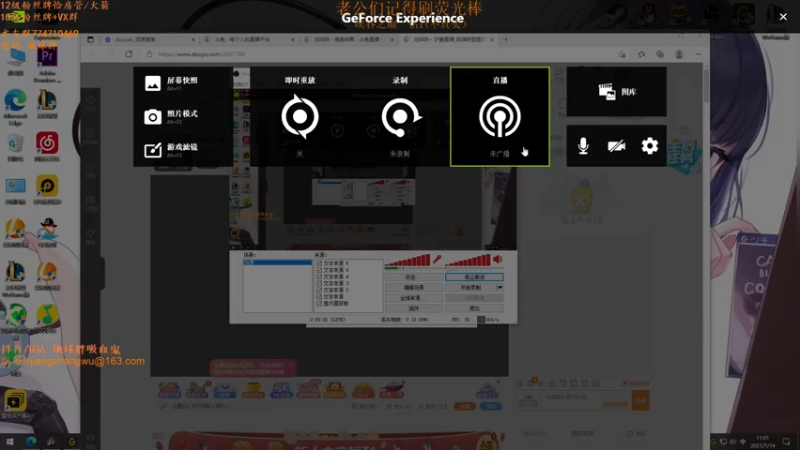Toggle 文字来源 4 source checkbox
The height and width of the screenshot is (450, 800).
click(x=319, y=277)
